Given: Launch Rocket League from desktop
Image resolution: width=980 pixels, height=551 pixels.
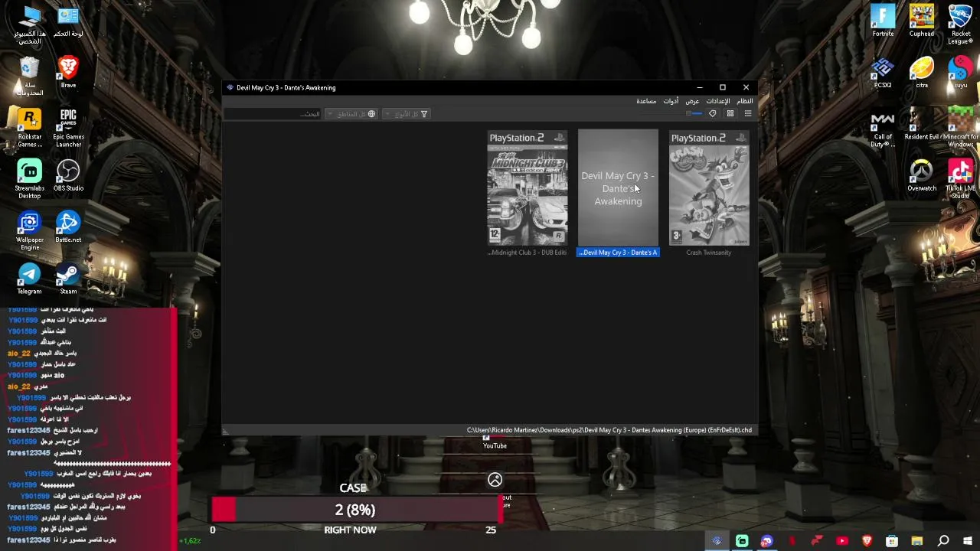Looking at the screenshot, I should pos(961,24).
